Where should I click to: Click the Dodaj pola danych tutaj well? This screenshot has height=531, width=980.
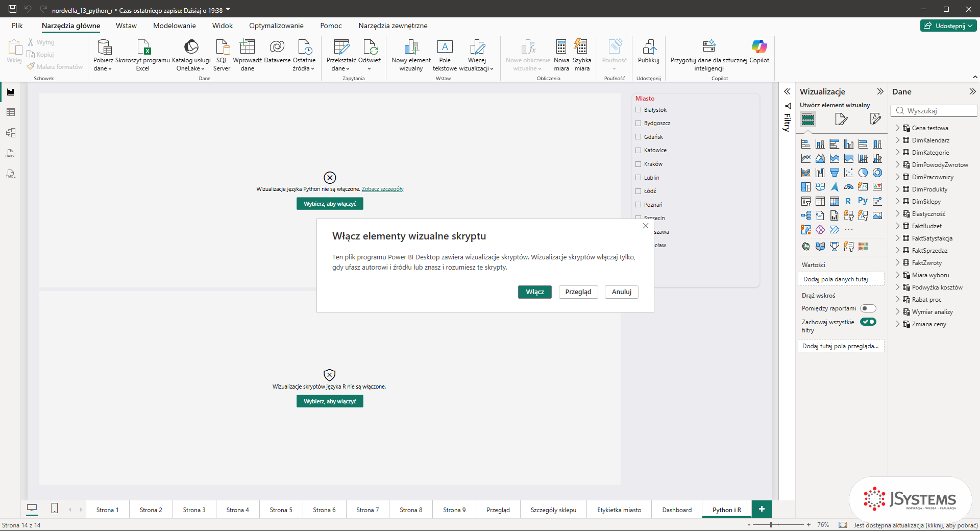(841, 279)
